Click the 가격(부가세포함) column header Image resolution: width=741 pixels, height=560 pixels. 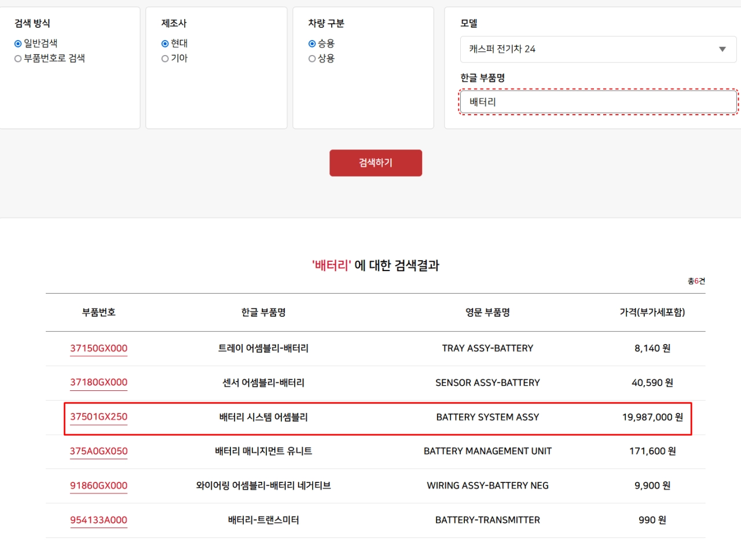pos(652,312)
